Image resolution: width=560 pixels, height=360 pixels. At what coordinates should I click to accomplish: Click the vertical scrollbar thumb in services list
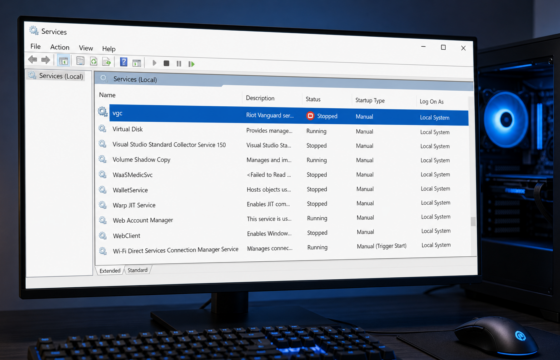(473, 221)
